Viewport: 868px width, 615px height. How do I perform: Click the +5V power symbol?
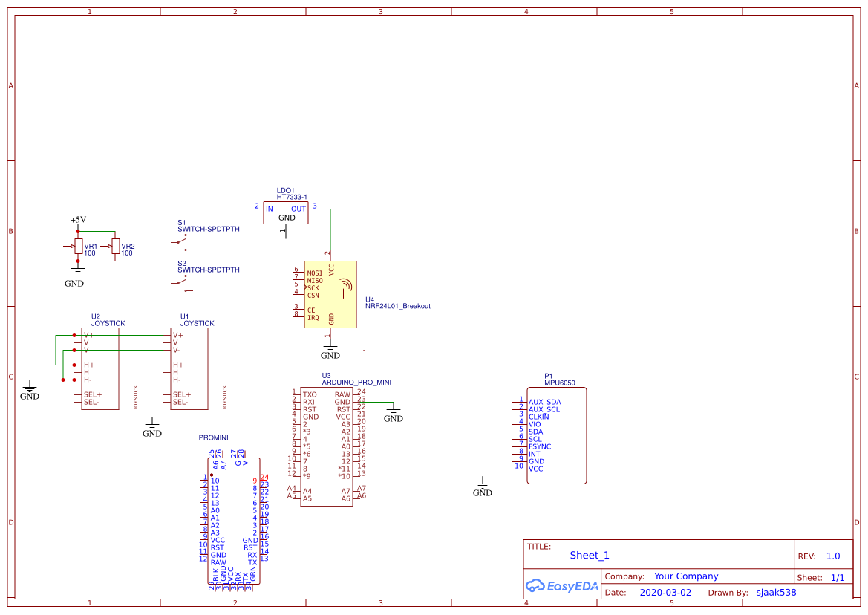click(x=78, y=220)
